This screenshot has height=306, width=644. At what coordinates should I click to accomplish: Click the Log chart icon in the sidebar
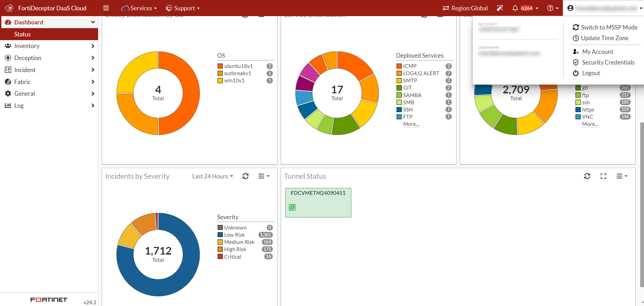8,105
